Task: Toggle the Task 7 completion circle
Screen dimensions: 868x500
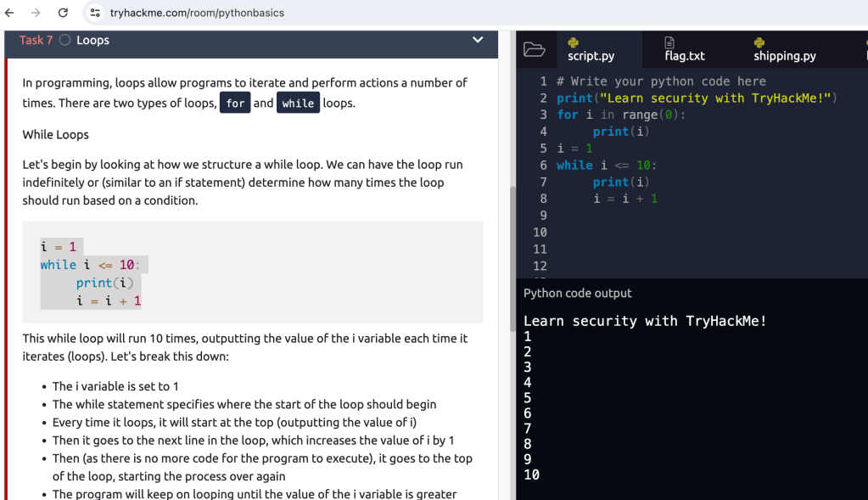Action: click(64, 40)
